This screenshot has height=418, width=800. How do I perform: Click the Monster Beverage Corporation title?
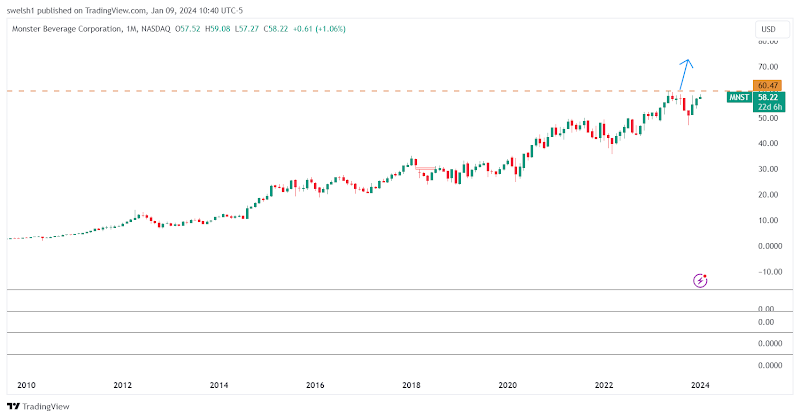pos(67,29)
